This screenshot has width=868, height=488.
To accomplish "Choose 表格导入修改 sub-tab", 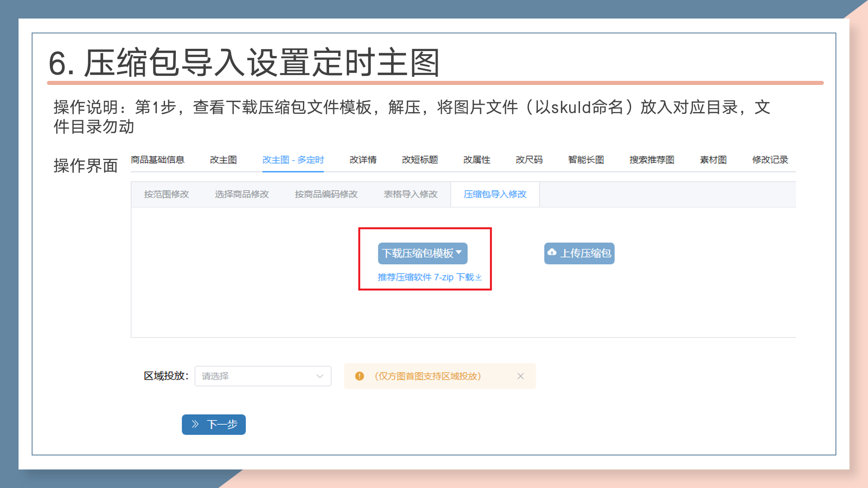I will pos(410,194).
